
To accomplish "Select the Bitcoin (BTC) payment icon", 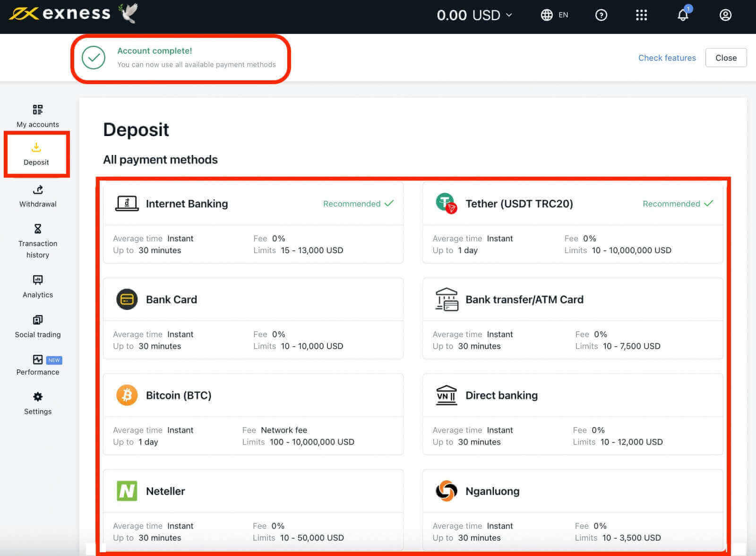I will (x=127, y=395).
